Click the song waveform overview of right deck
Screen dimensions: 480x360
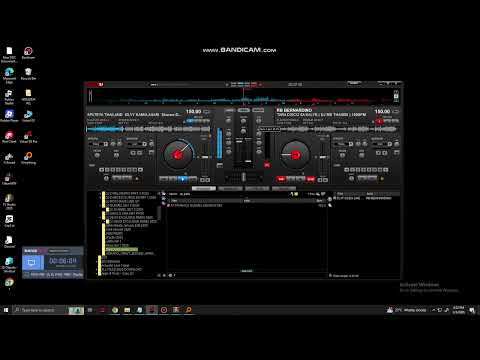[337, 129]
